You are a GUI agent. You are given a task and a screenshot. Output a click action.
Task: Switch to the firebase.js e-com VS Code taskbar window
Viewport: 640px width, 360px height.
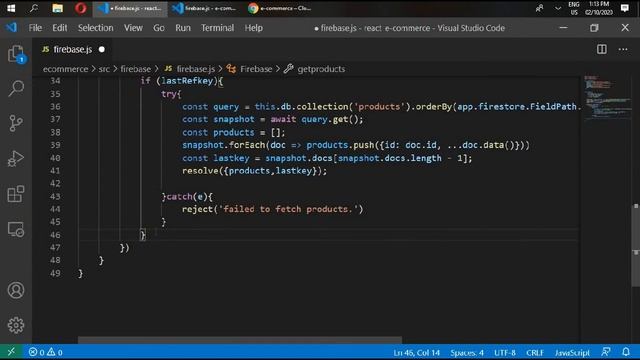[205, 8]
